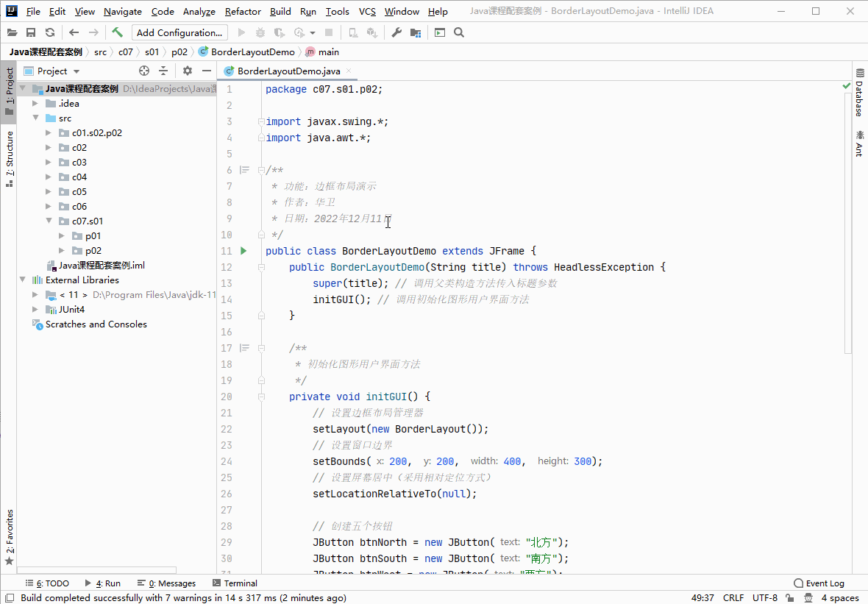Expand the c01.s02.p02 package

49,133
